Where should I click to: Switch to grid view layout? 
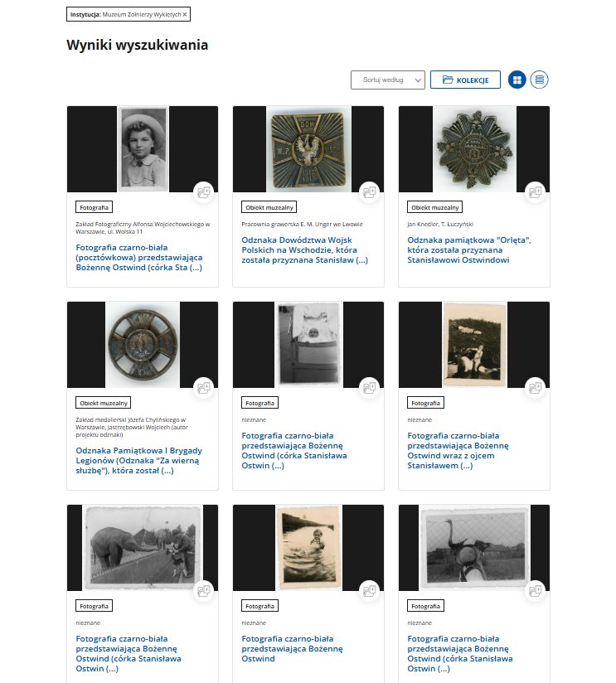tap(517, 80)
